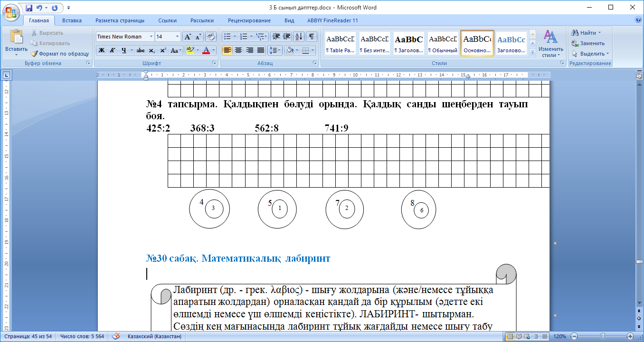The height and width of the screenshot is (342, 644).
Task: Open the Рецензирование ribbon tab
Action: pos(249,20)
